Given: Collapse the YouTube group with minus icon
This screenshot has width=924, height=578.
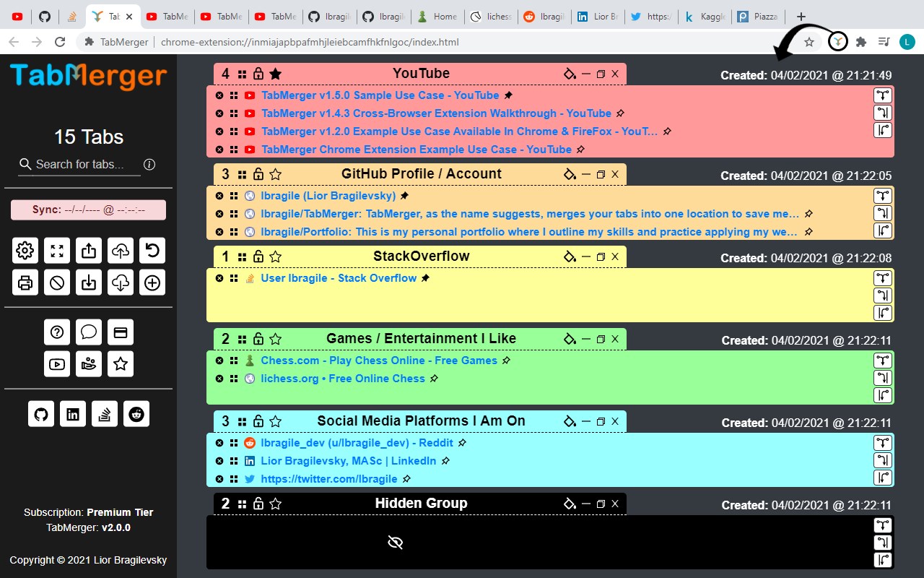Looking at the screenshot, I should click(586, 74).
